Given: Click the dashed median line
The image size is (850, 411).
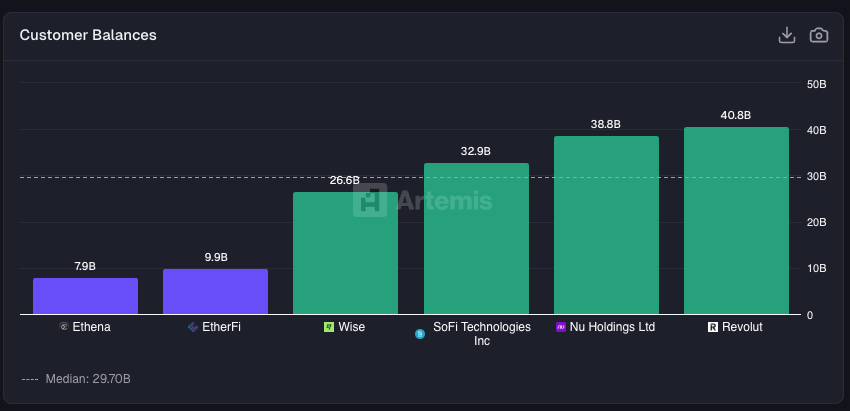Looking at the screenshot, I should (x=410, y=177).
